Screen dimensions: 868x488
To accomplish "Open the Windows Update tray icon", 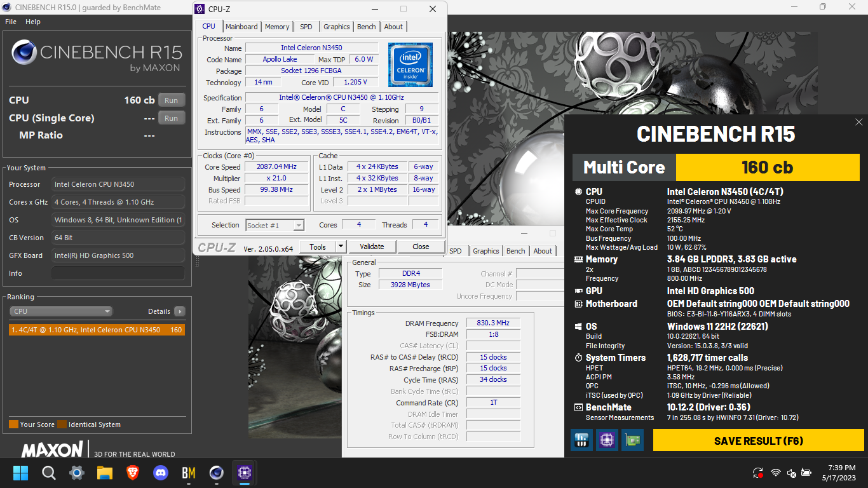I will (x=757, y=473).
